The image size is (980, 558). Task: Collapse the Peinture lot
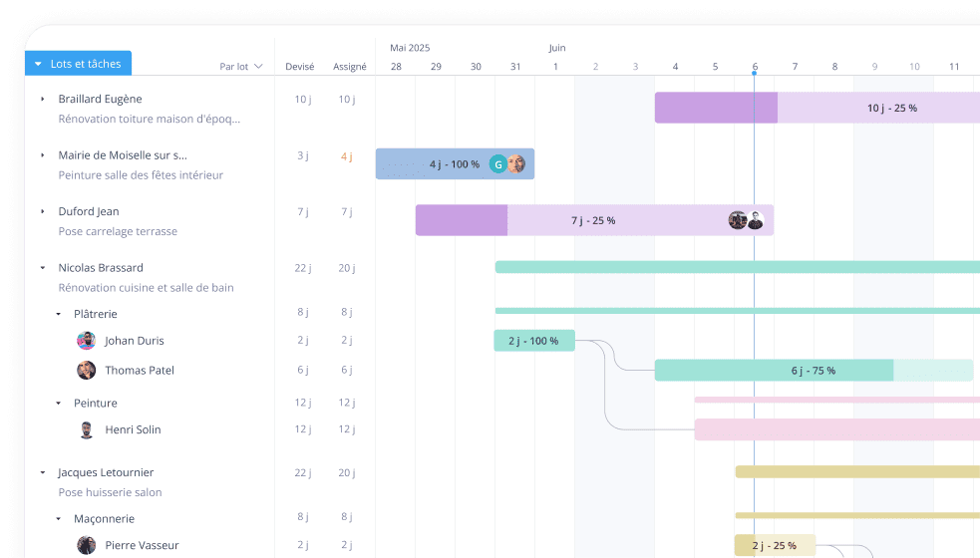click(x=58, y=404)
